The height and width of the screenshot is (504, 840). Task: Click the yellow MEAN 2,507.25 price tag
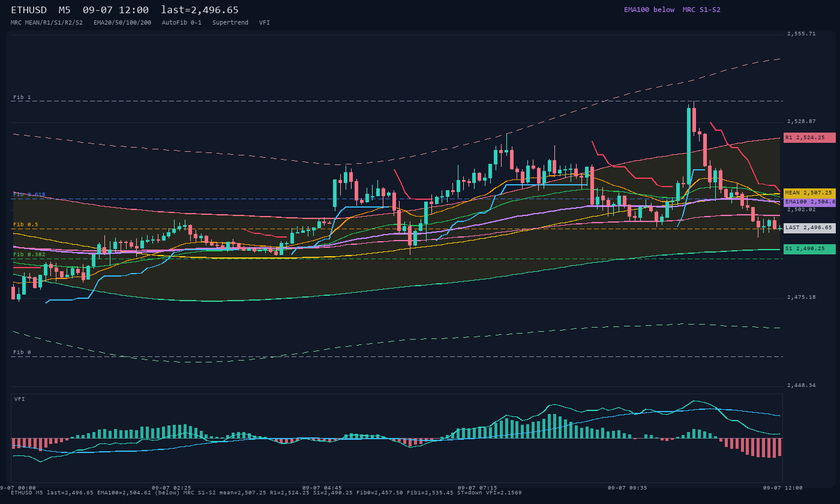[x=809, y=193]
